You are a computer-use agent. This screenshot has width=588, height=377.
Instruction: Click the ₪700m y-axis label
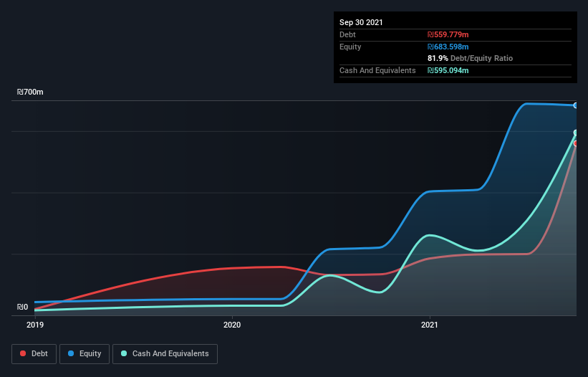pos(30,92)
